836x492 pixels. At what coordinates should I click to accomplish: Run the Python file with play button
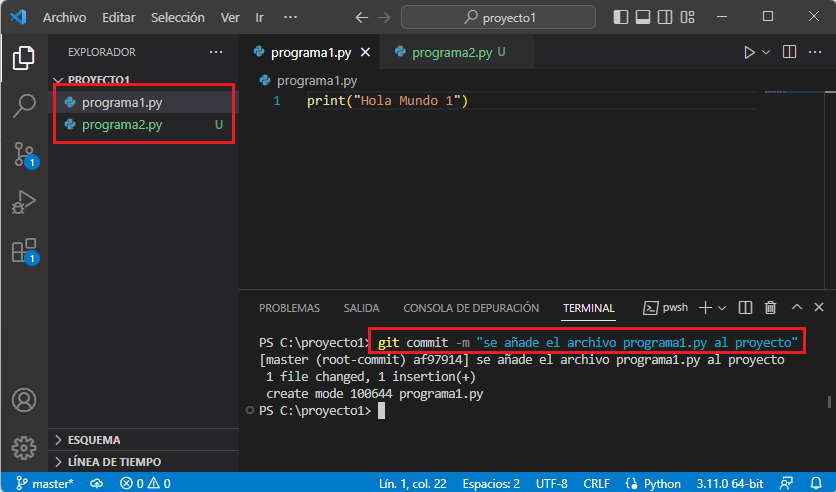[x=749, y=52]
